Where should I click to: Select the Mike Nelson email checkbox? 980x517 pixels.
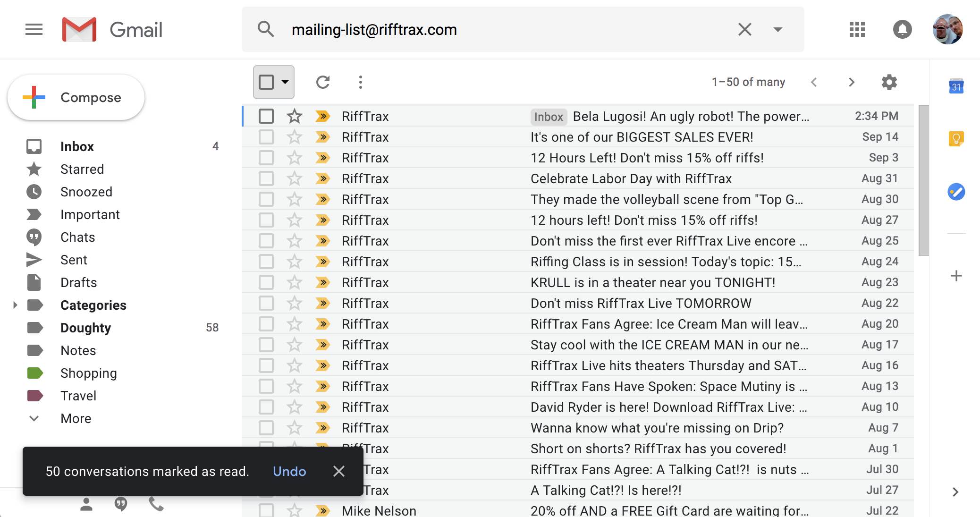point(266,510)
